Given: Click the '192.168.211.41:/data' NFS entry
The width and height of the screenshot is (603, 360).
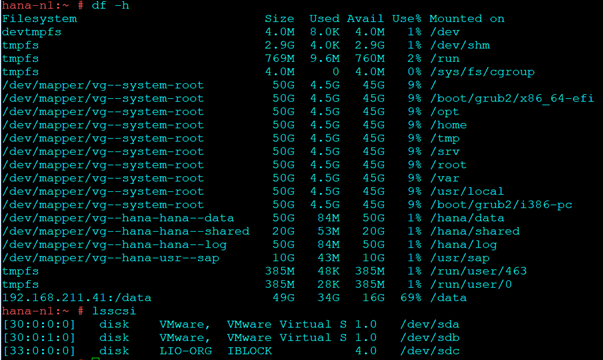Looking at the screenshot, I should click(x=77, y=298).
